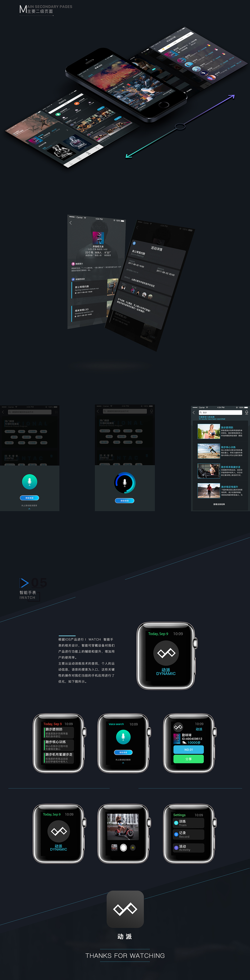Open 记录 Record in watch Settings
Image resolution: width=250 pixels, height=980 pixels.
(x=188, y=835)
